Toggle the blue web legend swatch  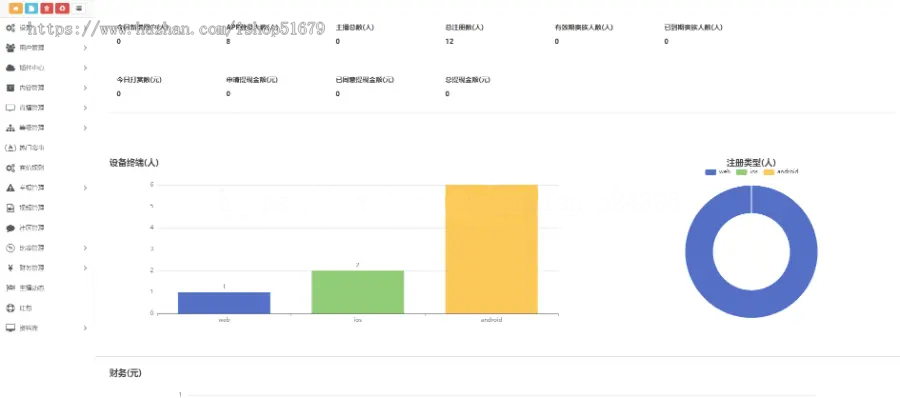(711, 172)
